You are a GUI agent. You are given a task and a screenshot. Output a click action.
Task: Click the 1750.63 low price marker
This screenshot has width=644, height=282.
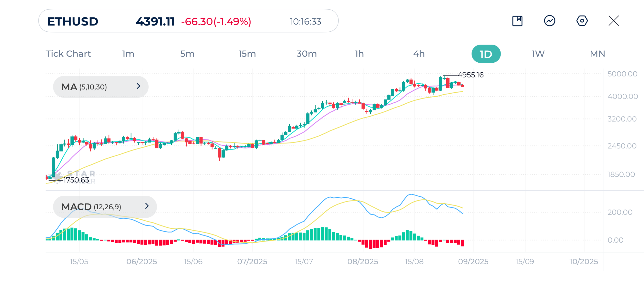[x=76, y=180]
